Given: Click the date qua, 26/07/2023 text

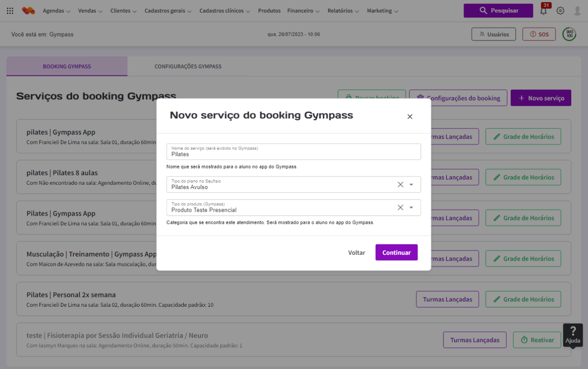Looking at the screenshot, I should coord(294,34).
